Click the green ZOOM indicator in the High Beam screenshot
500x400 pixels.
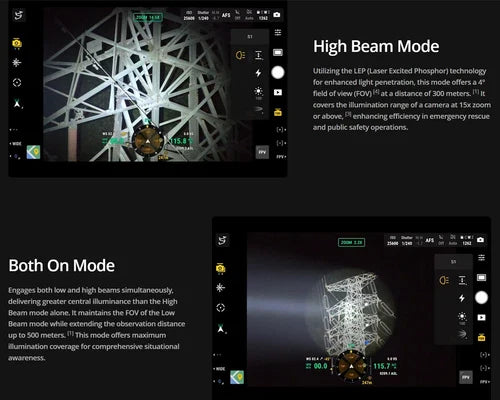pos(148,17)
